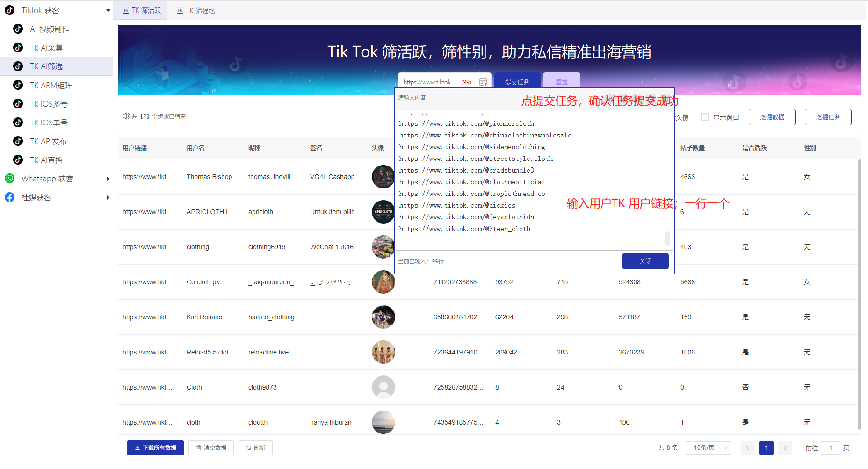Click the 前往 page number input
This screenshot has height=469, width=868.
[x=831, y=447]
